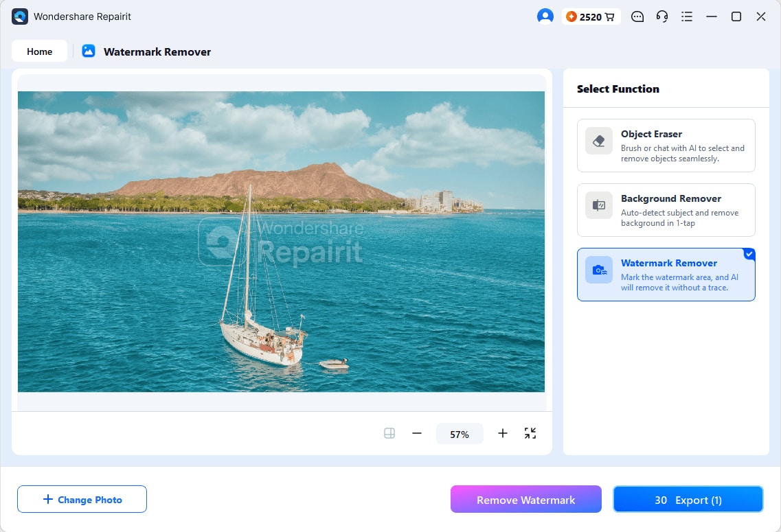Click the 'Auto-detect subject and remove' description
This screenshot has height=532, width=781.
(679, 218)
